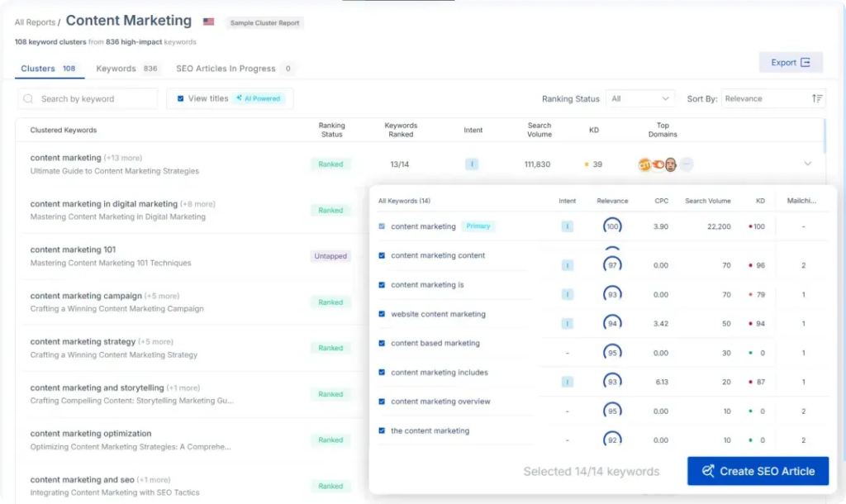Uncheck content based marketing keyword

[382, 343]
